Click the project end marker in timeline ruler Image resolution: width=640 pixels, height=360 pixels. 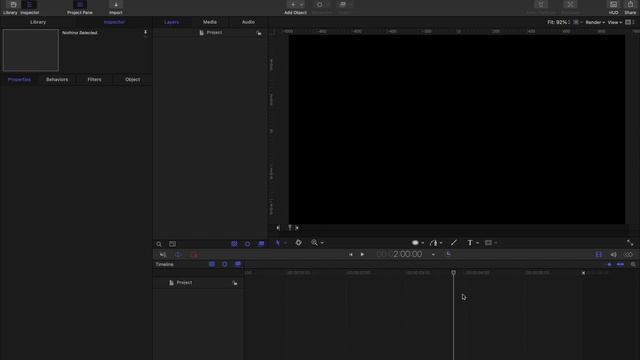click(583, 273)
